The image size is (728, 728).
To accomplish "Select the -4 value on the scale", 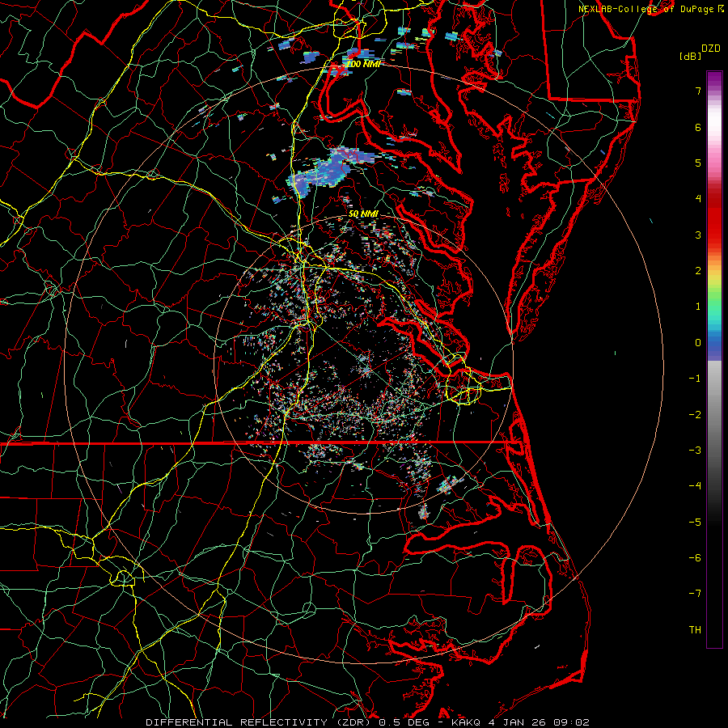I will (695, 486).
